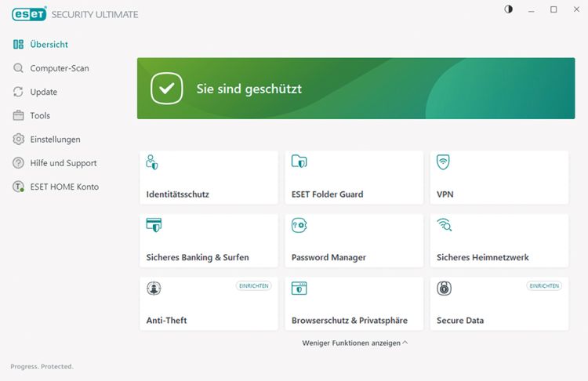Click the Secure Data EINRICHTEN button
588x381 pixels.
click(x=544, y=285)
